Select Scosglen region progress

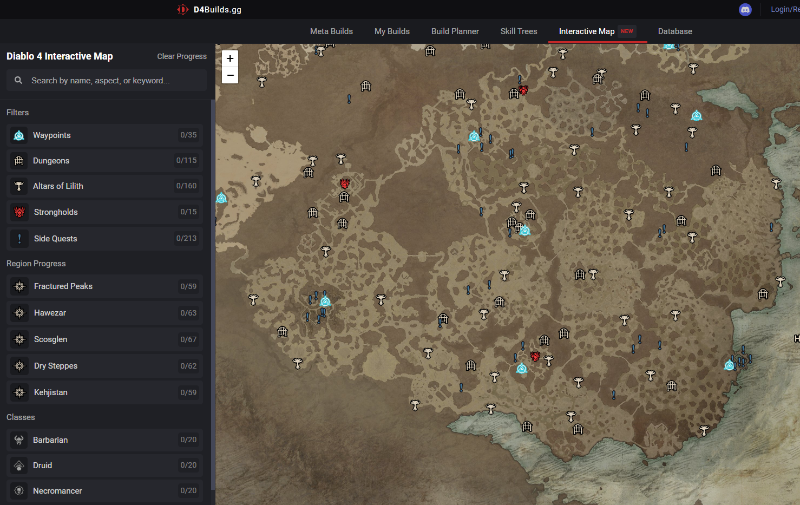[x=105, y=339]
